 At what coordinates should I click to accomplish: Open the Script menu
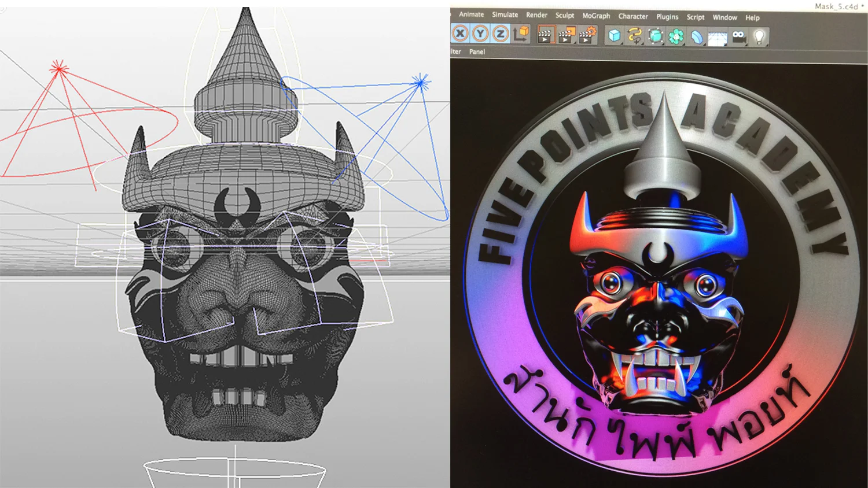(696, 17)
